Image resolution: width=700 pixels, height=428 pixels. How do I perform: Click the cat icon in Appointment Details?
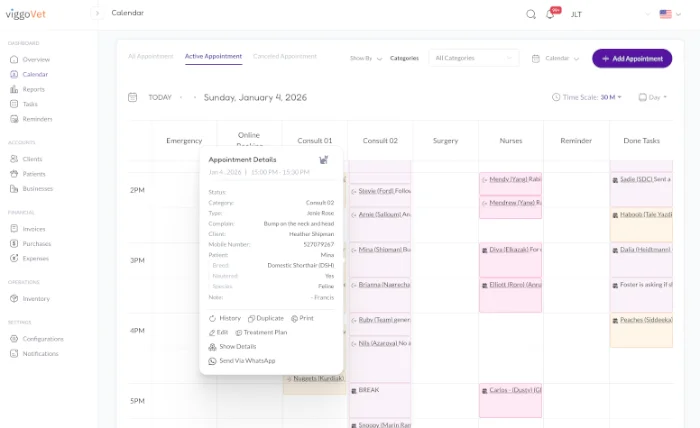point(324,160)
